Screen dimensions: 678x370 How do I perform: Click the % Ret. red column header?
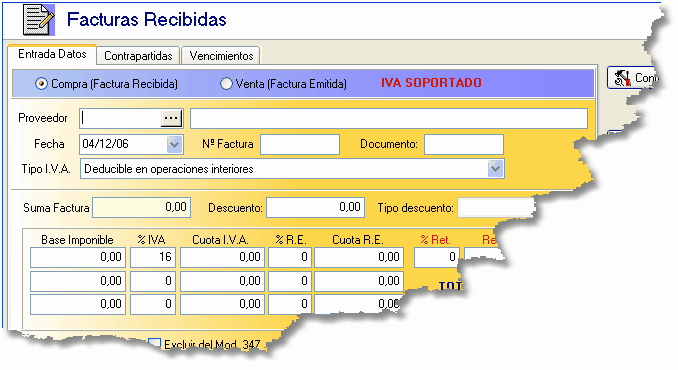pos(435,240)
